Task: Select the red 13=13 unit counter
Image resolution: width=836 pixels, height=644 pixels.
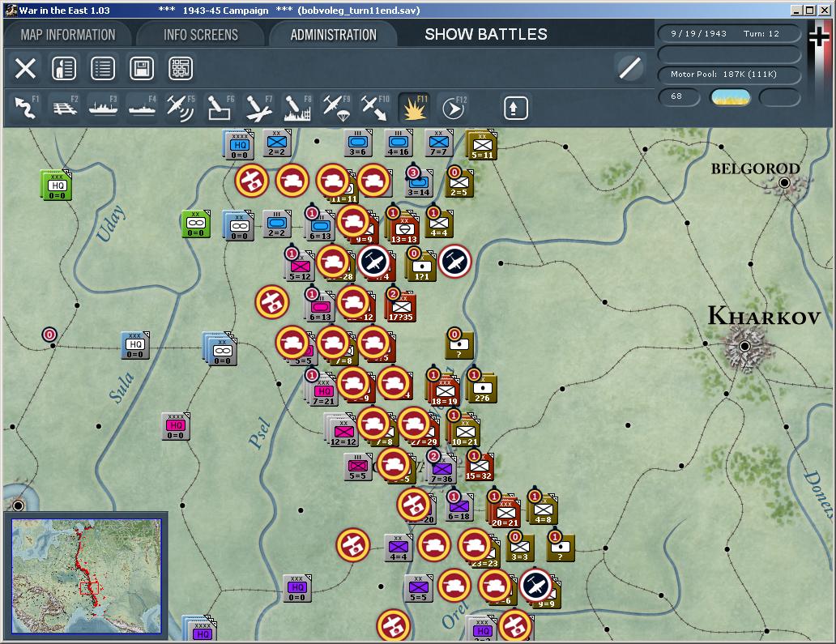Action: coord(403,229)
